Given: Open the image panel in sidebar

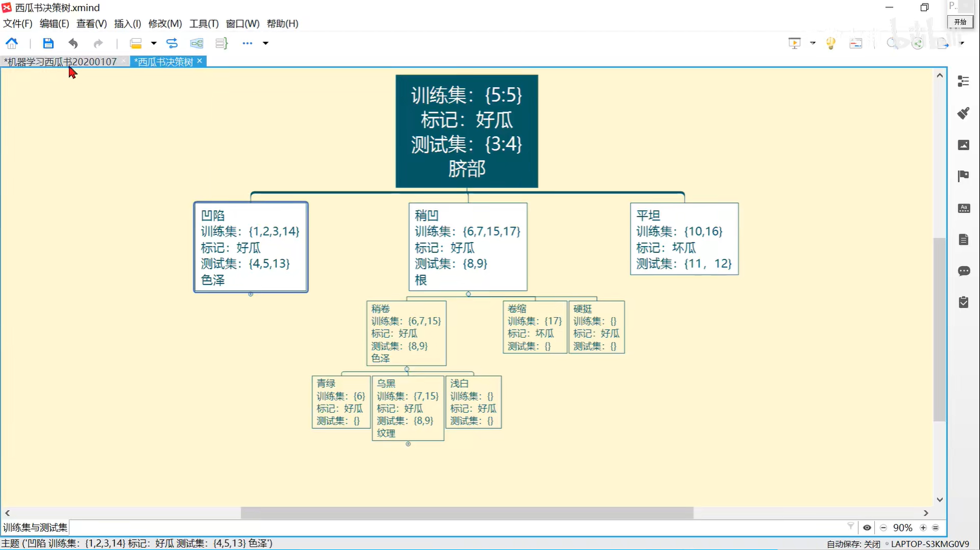Looking at the screenshot, I should coord(964,145).
